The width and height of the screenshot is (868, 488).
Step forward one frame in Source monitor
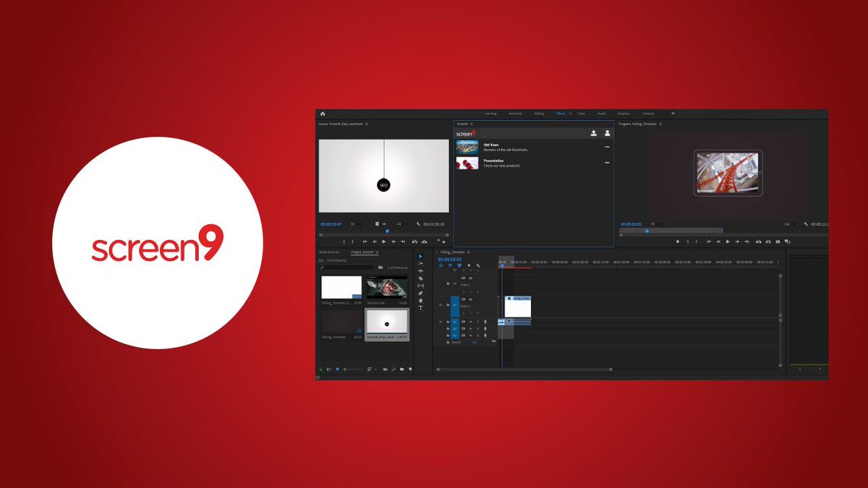393,241
